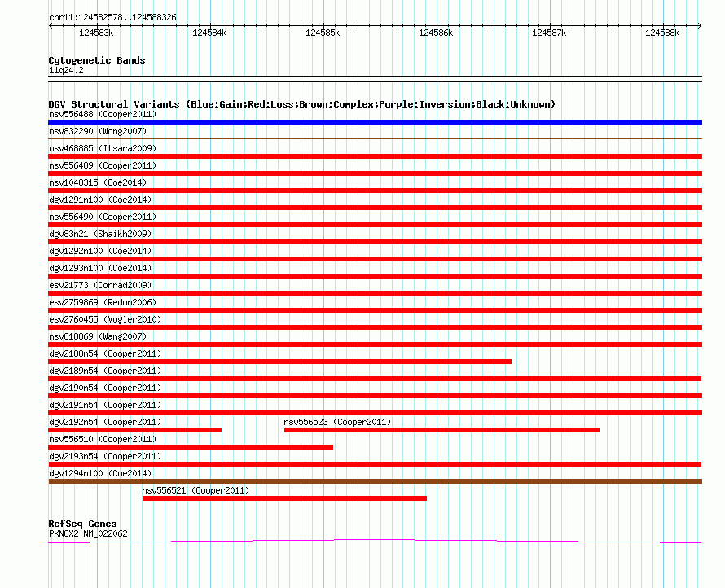This screenshot has height=588, width=725.
Task: Click the RefSeq Genes track heading
Action: 82,524
